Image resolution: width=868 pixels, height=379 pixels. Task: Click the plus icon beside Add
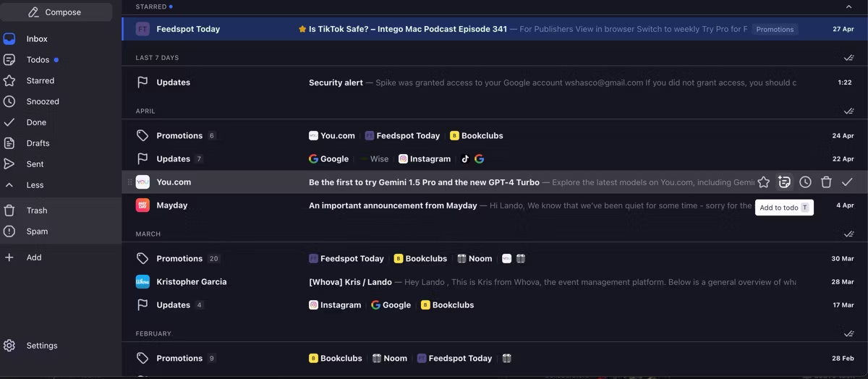(x=9, y=257)
